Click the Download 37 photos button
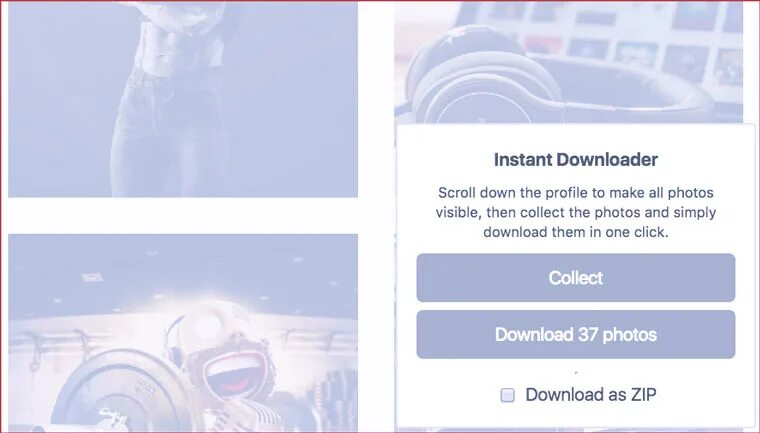Screen dimensions: 760x433 (x=576, y=335)
